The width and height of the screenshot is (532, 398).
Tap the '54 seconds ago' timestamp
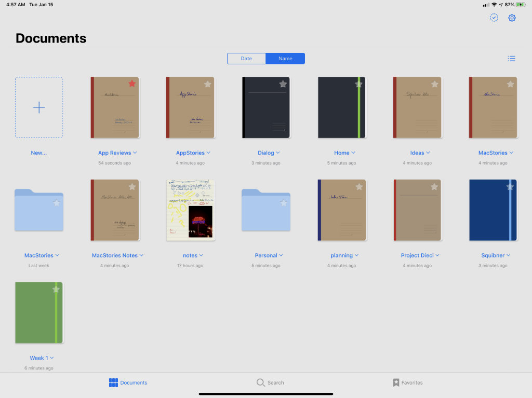pos(115,163)
